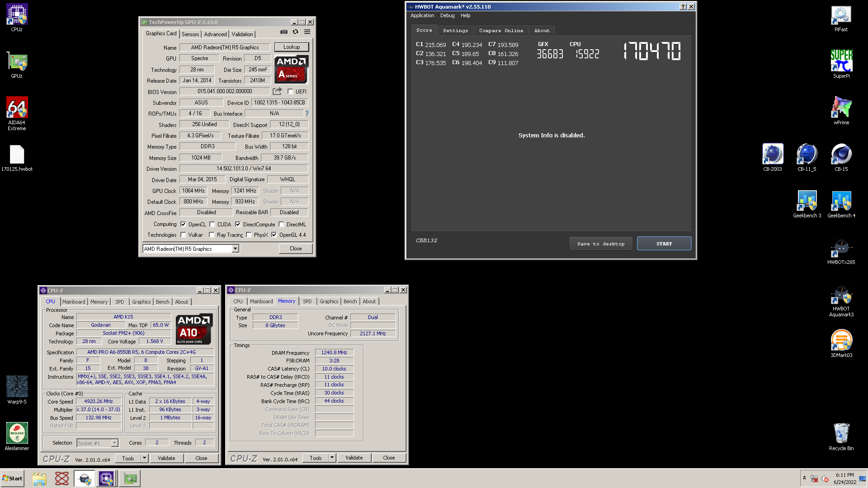
Task: Switch to Compare Online tab in Aquamark
Action: [501, 30]
